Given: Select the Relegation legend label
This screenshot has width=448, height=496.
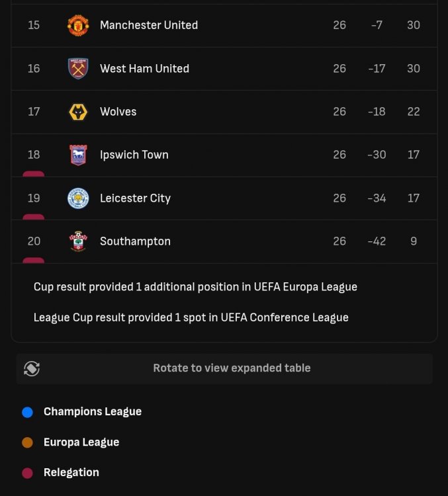Looking at the screenshot, I should [x=71, y=472].
